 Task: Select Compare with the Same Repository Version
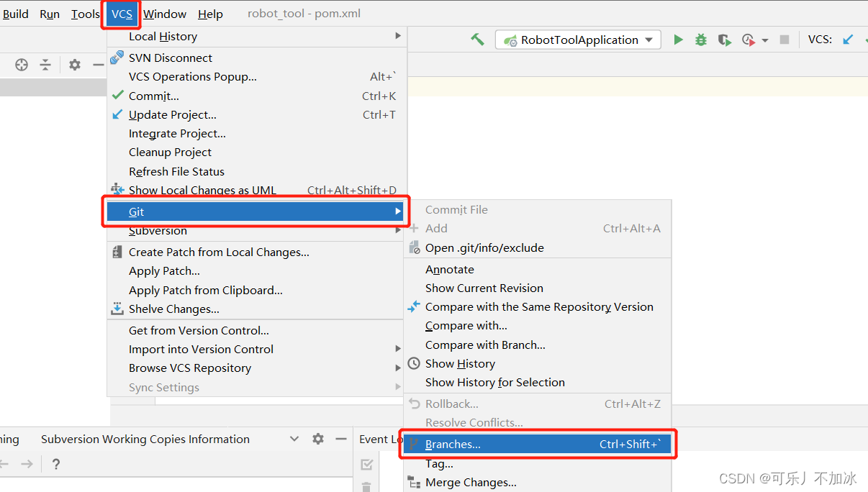click(538, 306)
